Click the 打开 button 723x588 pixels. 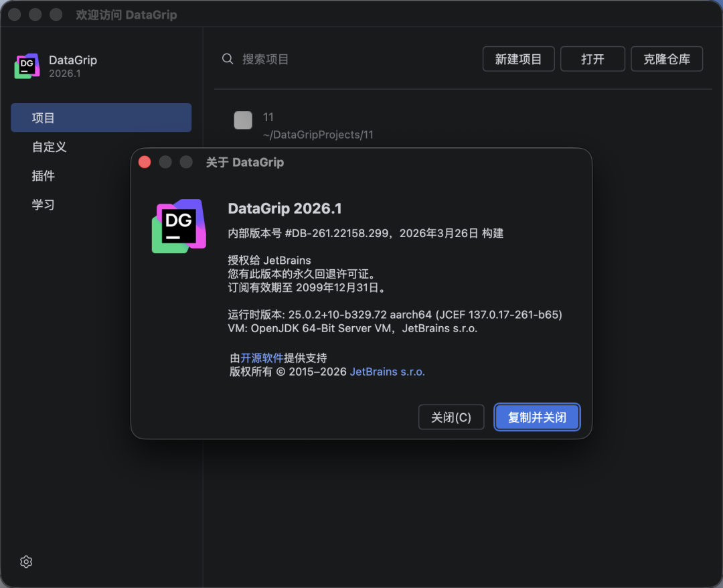tap(592, 59)
